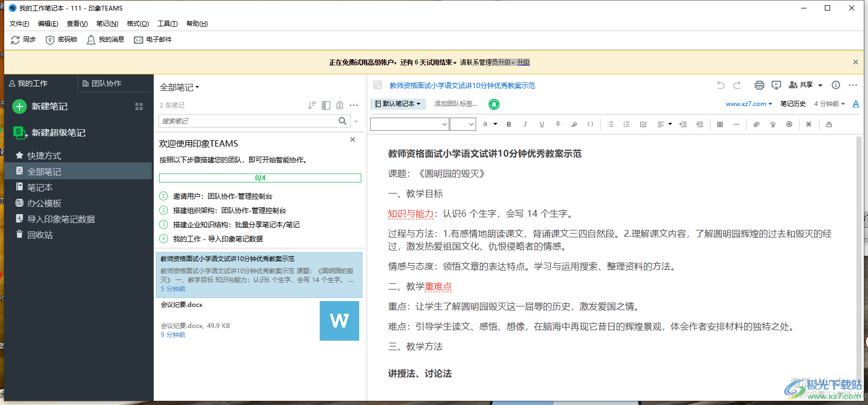This screenshot has width=868, height=405.
Task: Click 添加团队标签 field
Action: 456,104
